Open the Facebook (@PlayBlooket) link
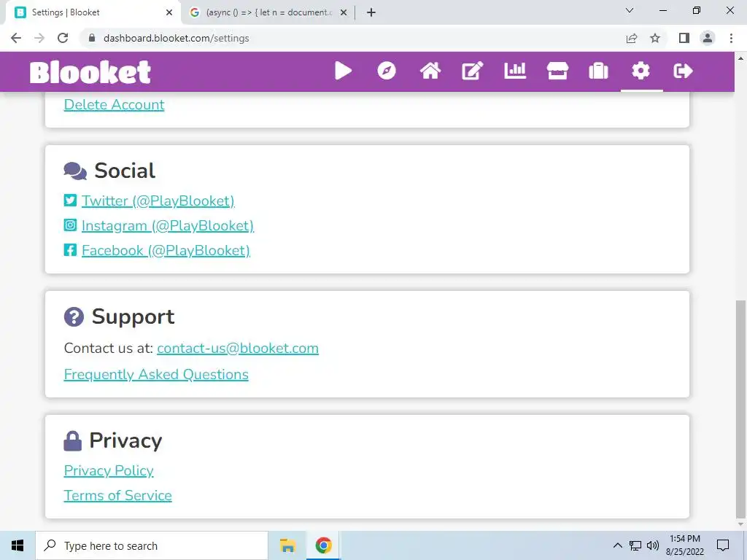Image resolution: width=747 pixels, height=560 pixels. pyautogui.click(x=166, y=251)
